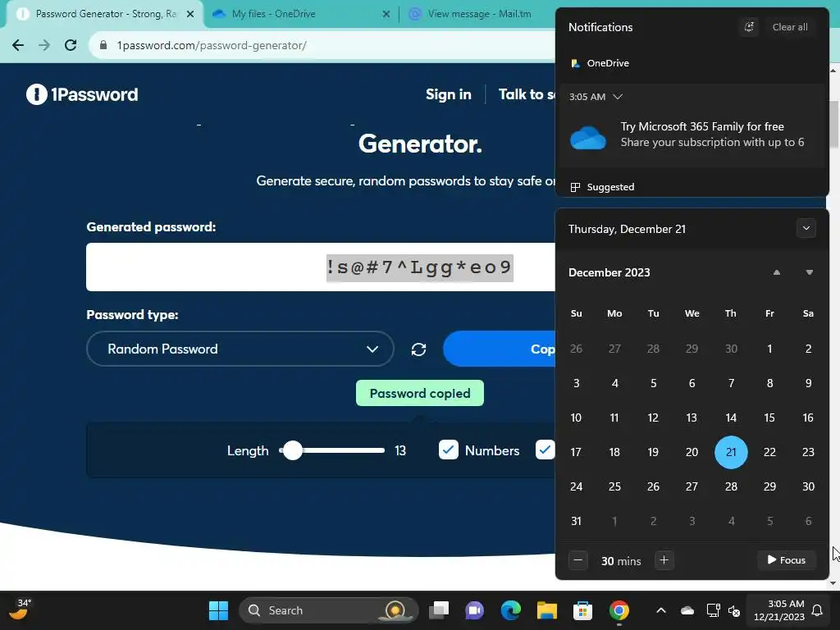The height and width of the screenshot is (630, 840).
Task: Decrease focus time with minus button
Action: (577, 560)
